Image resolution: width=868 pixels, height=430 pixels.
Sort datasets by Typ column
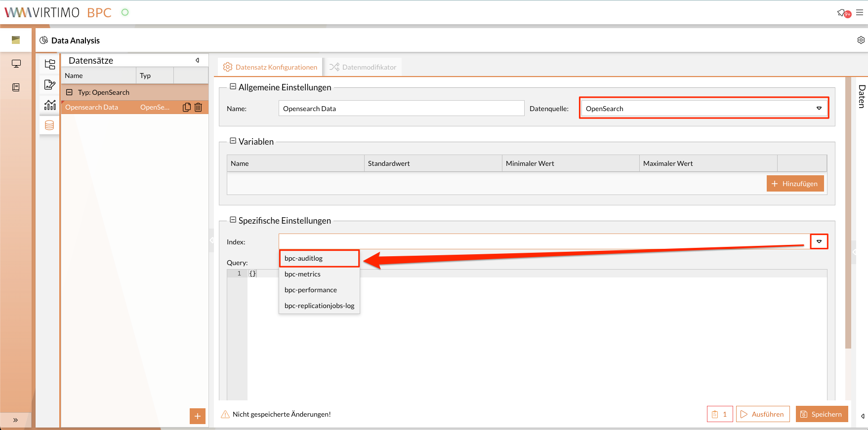pyautogui.click(x=155, y=76)
